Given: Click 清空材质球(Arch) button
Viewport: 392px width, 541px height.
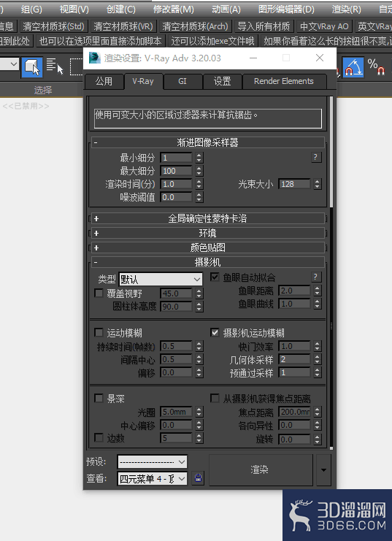Looking at the screenshot, I should pyautogui.click(x=196, y=26).
